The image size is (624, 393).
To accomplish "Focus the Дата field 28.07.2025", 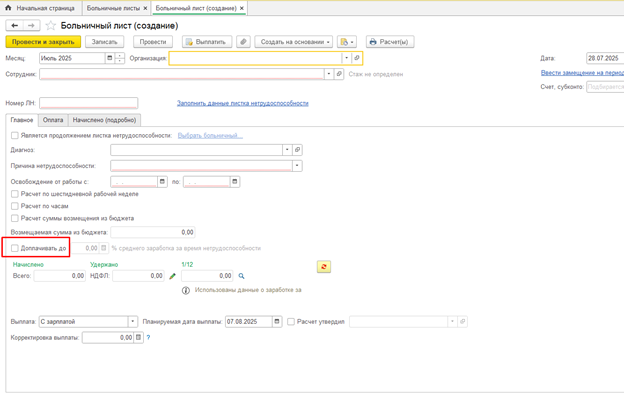I will click(605, 58).
